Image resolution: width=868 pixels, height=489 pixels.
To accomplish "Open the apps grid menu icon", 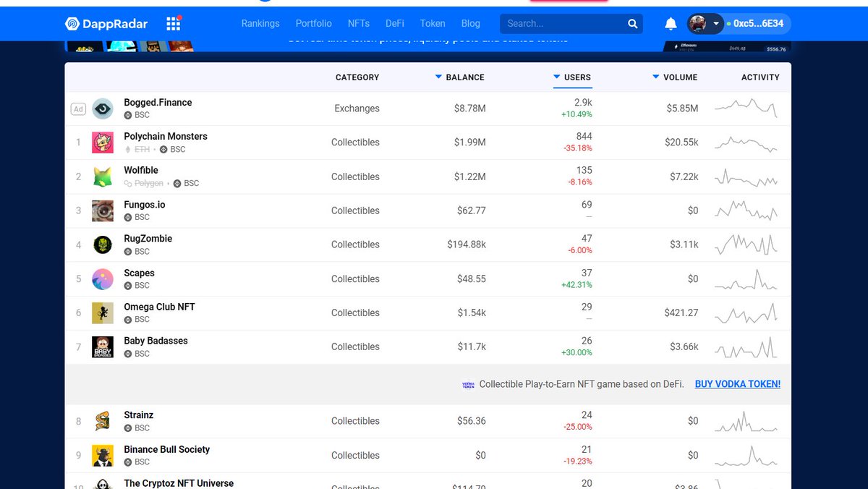I will (174, 24).
